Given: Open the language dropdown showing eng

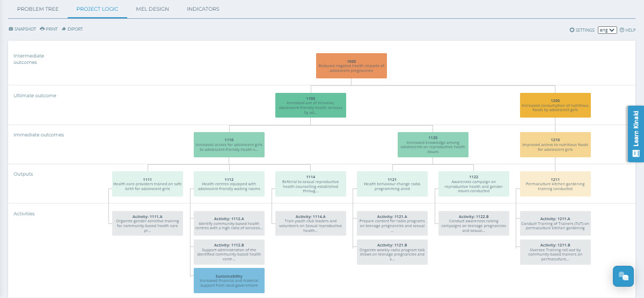Looking at the screenshot, I should pos(607,30).
